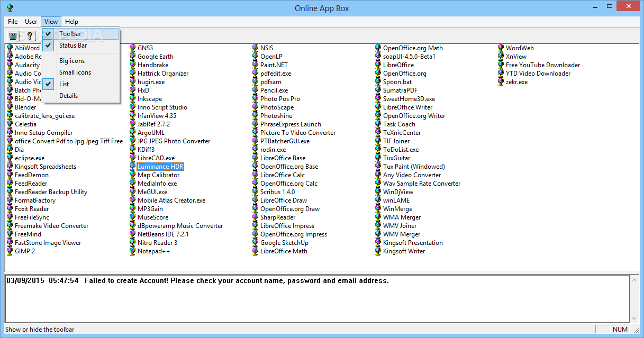The width and height of the screenshot is (644, 338).
Task: Open the User menu
Action: (x=31, y=22)
